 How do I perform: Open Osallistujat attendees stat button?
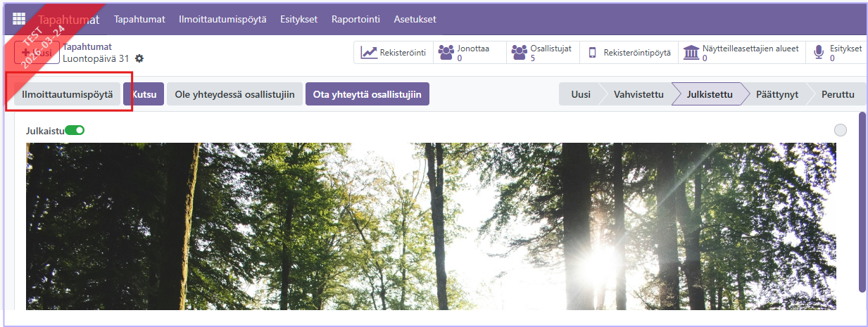(542, 53)
